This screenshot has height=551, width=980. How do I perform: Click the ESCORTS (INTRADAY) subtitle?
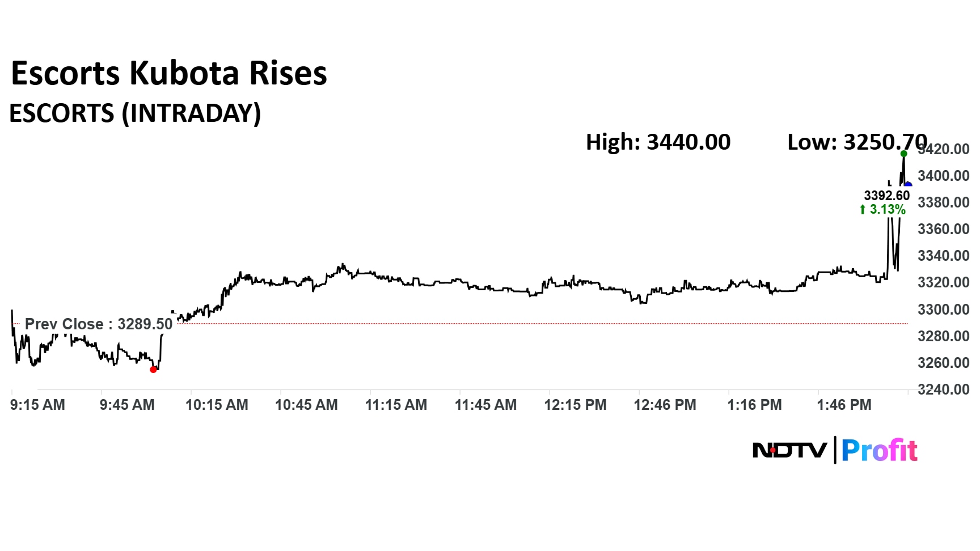135,113
